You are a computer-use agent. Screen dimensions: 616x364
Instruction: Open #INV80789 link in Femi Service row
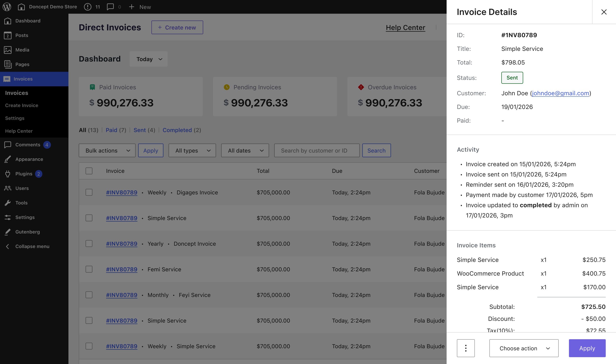[x=121, y=269]
